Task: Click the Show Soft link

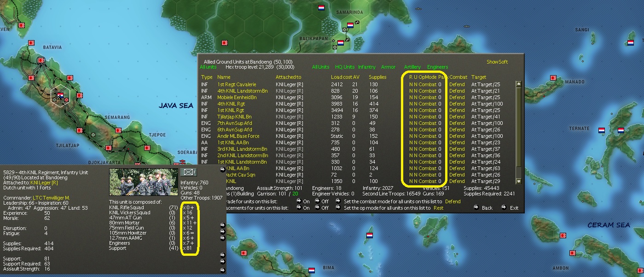Action: pos(497,62)
